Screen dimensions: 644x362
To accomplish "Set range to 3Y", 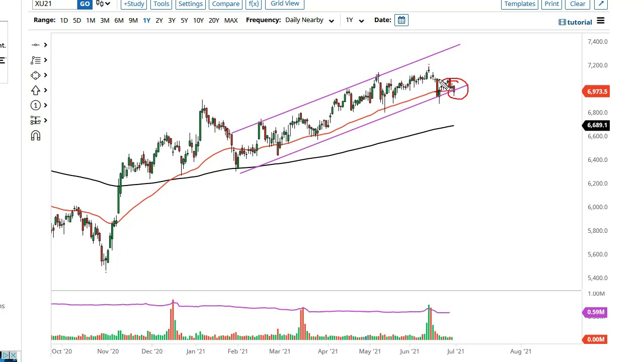I will click(x=172, y=20).
